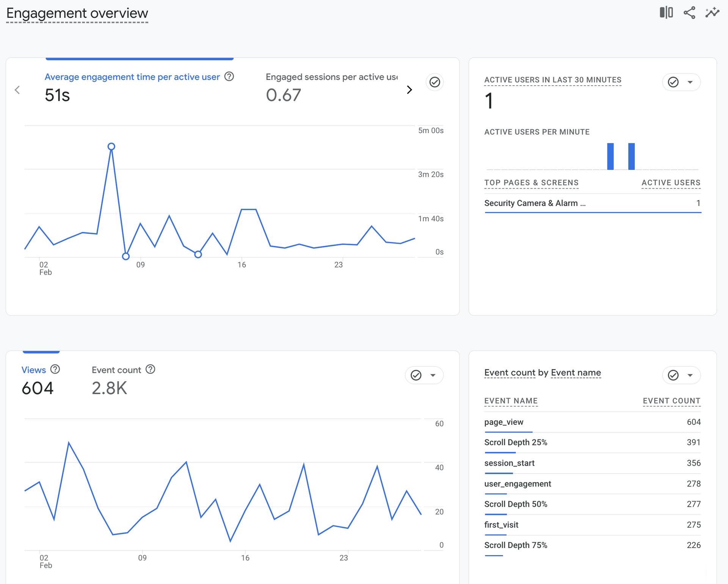Expand dropdown on Event count by Event name card
Viewport: 728px width, 584px height.
pos(690,375)
